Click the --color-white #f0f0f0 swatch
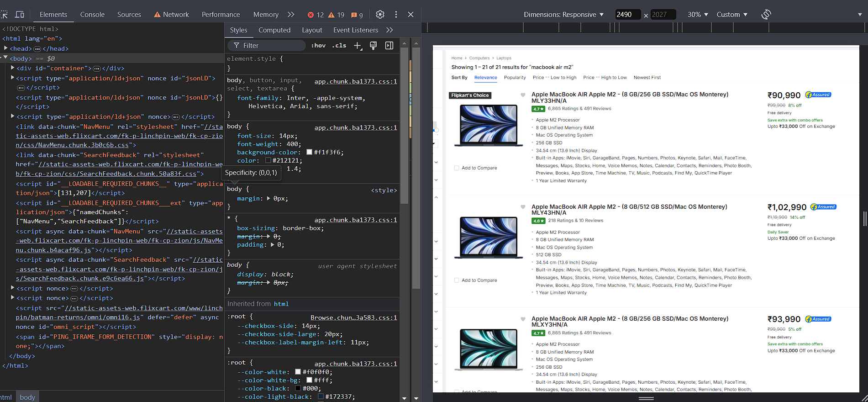 tap(298, 372)
